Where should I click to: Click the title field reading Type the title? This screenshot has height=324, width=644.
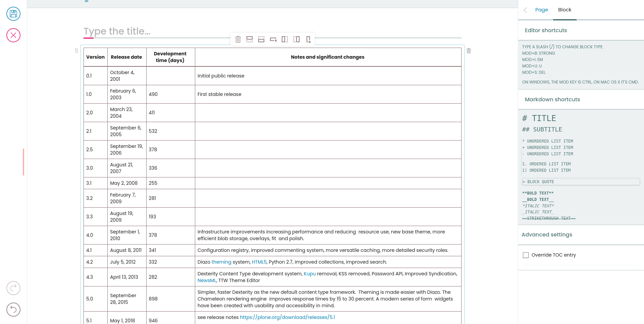point(117,31)
